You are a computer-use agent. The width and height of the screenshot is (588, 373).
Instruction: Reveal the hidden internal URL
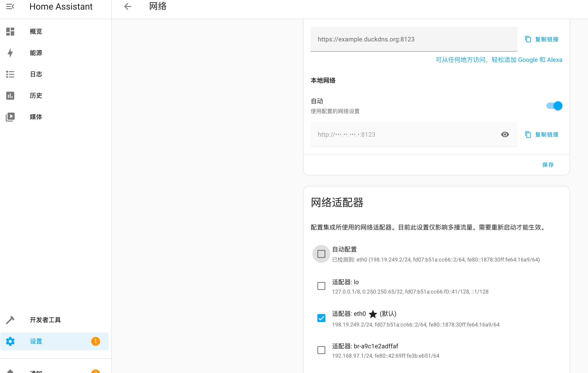click(505, 134)
